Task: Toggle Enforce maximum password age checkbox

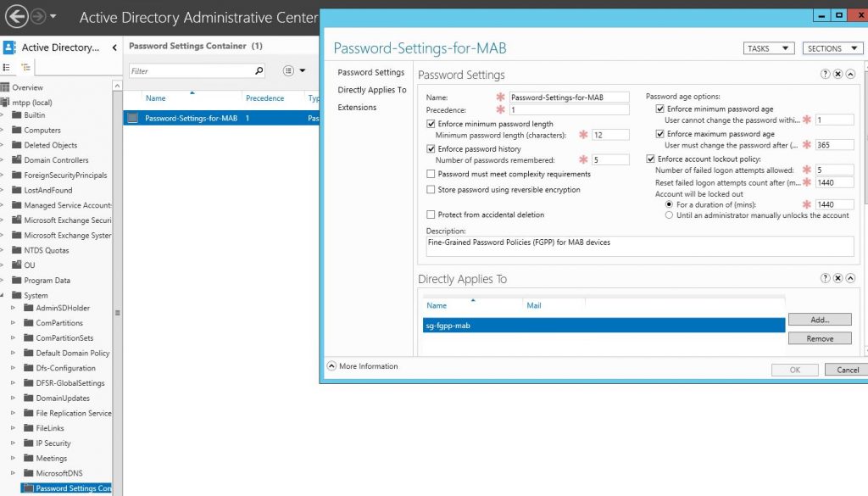Action: click(x=659, y=134)
